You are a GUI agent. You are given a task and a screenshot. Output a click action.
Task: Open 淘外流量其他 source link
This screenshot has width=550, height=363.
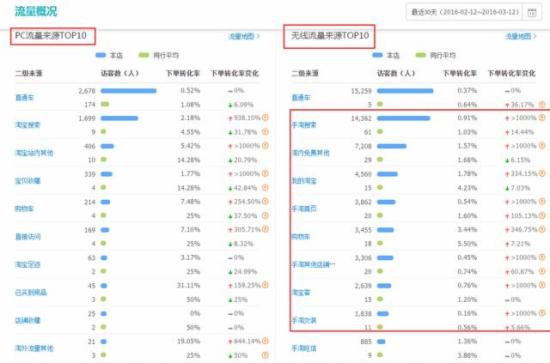(34, 348)
